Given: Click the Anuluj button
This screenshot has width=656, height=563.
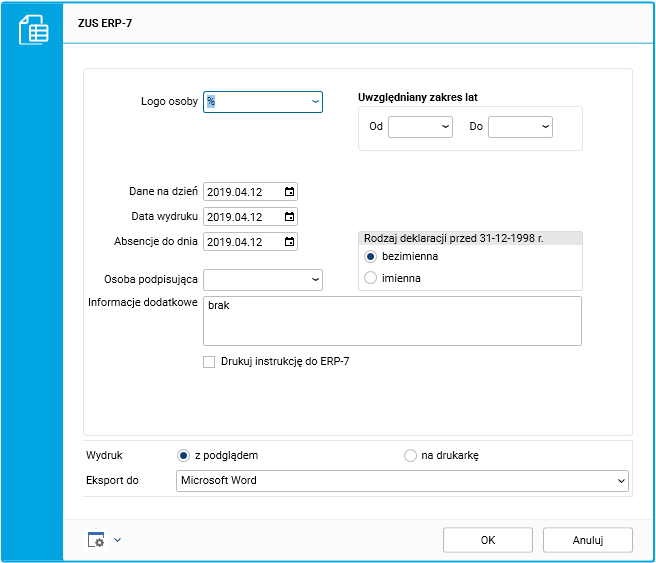Looking at the screenshot, I should click(x=588, y=540).
